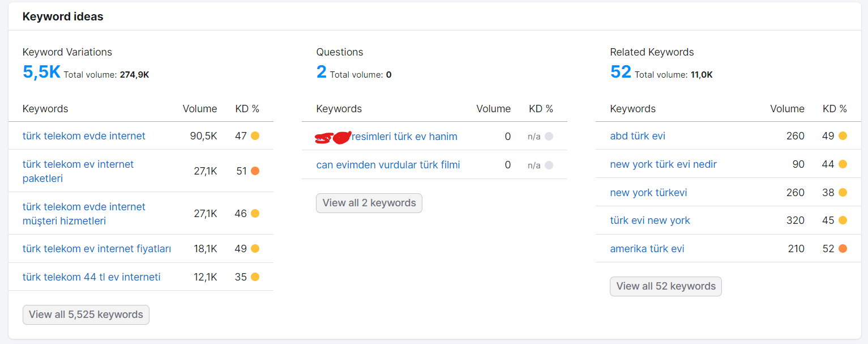
Task: Open 'can evimden vurdular türk filmi' keyword
Action: (388, 165)
